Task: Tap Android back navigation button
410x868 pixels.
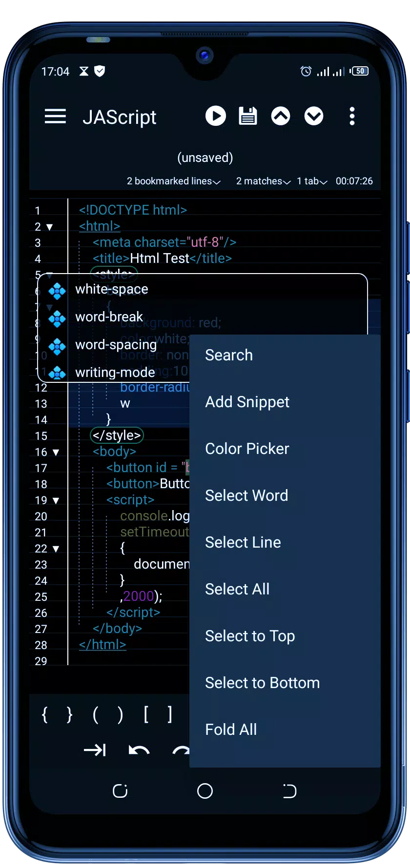Action: coord(289,791)
